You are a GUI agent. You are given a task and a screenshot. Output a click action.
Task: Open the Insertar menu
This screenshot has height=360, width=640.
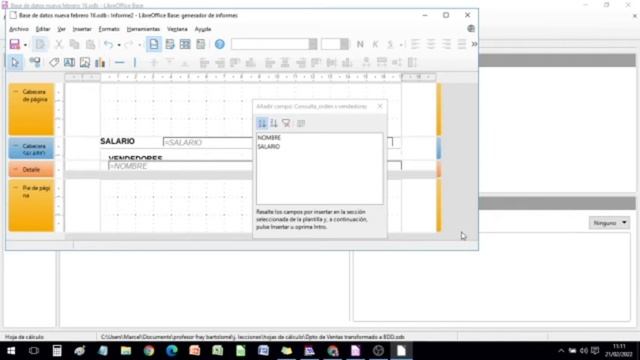click(x=82, y=29)
